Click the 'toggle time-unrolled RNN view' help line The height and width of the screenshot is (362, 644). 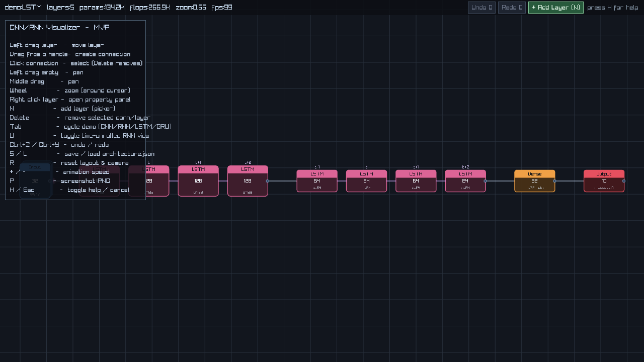click(x=105, y=136)
